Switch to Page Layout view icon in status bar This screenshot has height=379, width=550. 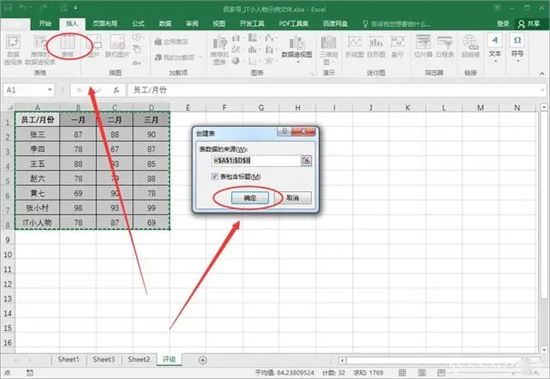(422, 372)
